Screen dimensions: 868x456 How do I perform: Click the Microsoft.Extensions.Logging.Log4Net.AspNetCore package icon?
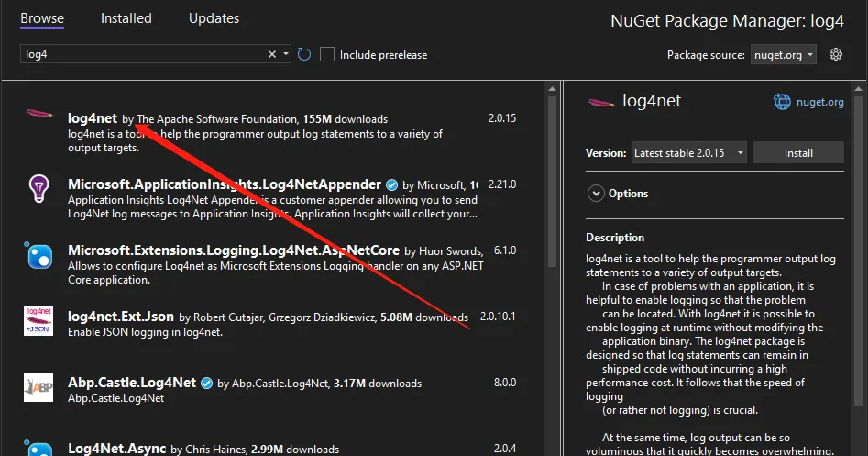[x=38, y=256]
